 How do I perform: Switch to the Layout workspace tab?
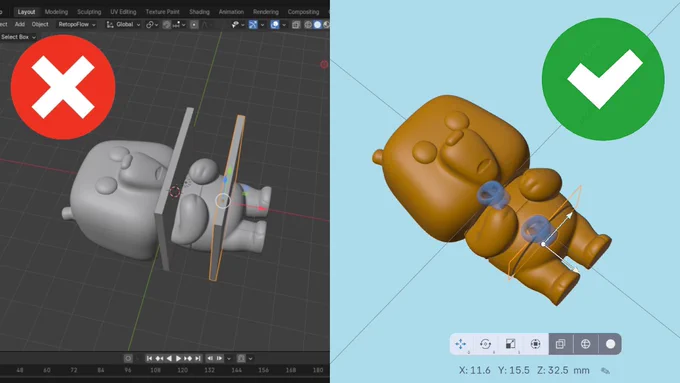pos(26,12)
